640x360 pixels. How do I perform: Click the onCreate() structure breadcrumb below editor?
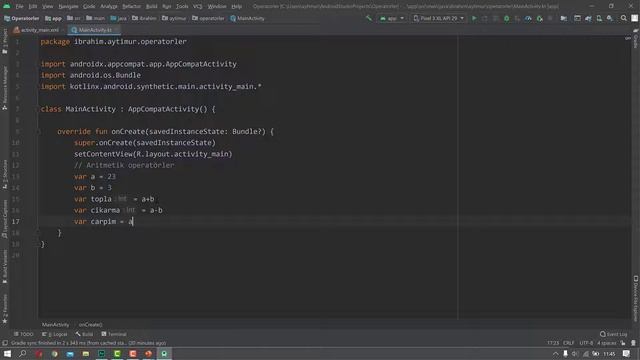[x=91, y=325]
